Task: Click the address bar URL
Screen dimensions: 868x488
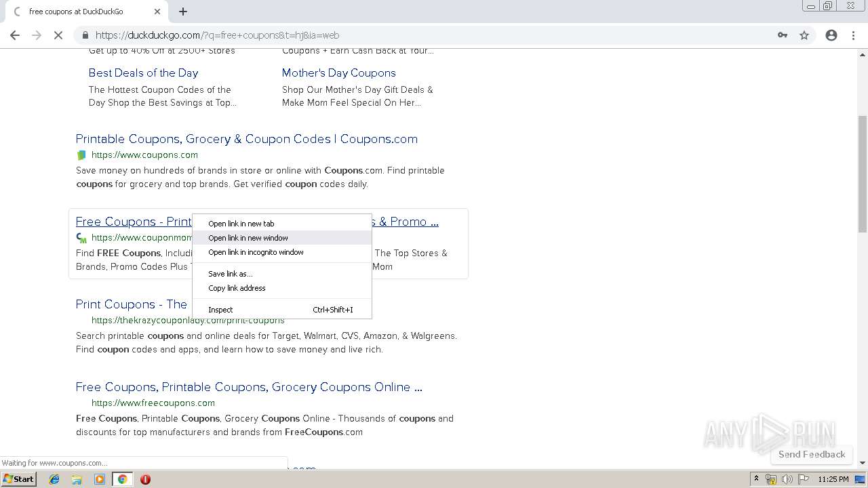Action: 217,35
